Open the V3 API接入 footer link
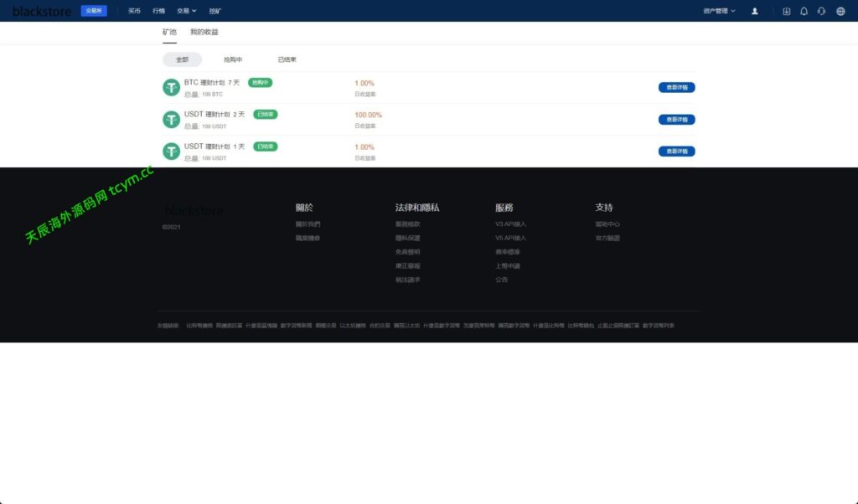This screenshot has width=858, height=504. coord(510,224)
